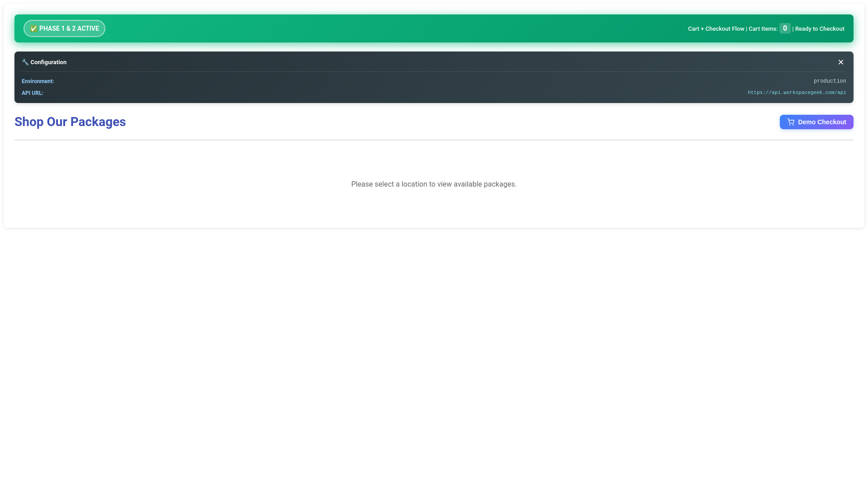Click the API URL: label
The image size is (868, 488).
32,93
